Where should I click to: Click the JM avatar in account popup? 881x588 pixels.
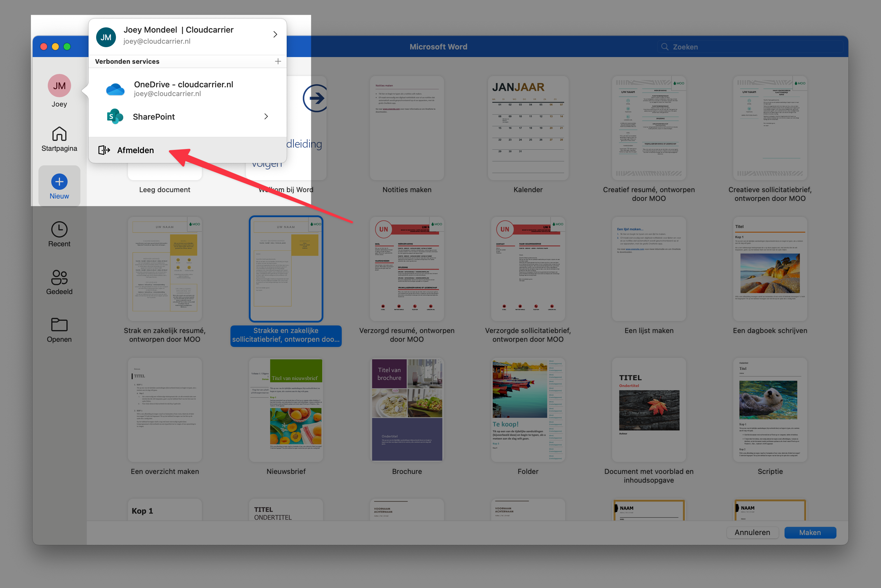coord(106,37)
